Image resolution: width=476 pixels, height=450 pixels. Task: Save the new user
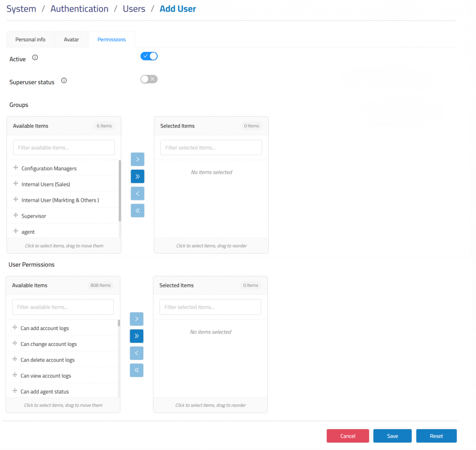tap(392, 436)
